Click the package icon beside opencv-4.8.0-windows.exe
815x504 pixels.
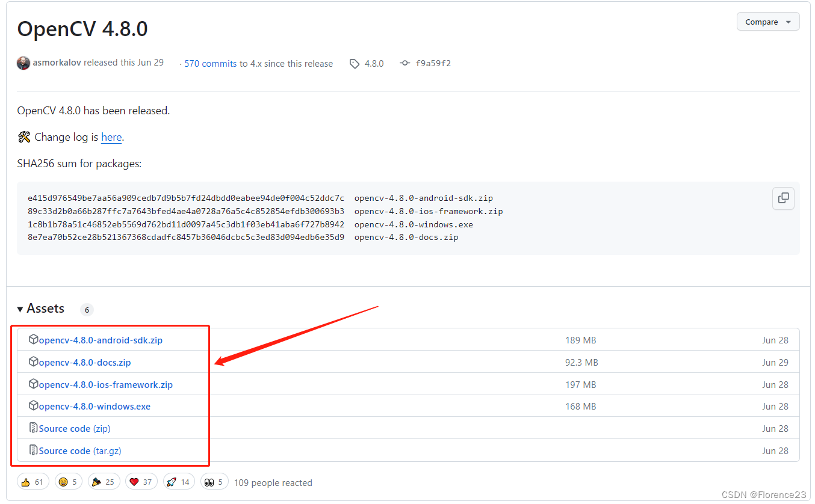(x=34, y=406)
